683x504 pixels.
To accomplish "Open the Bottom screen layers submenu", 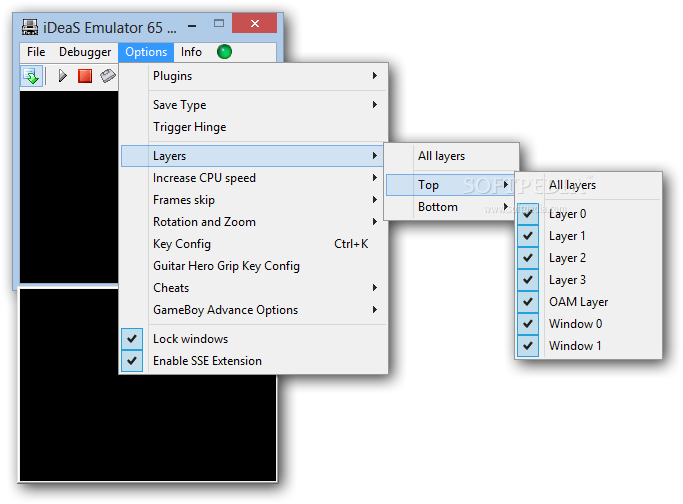I will [450, 207].
